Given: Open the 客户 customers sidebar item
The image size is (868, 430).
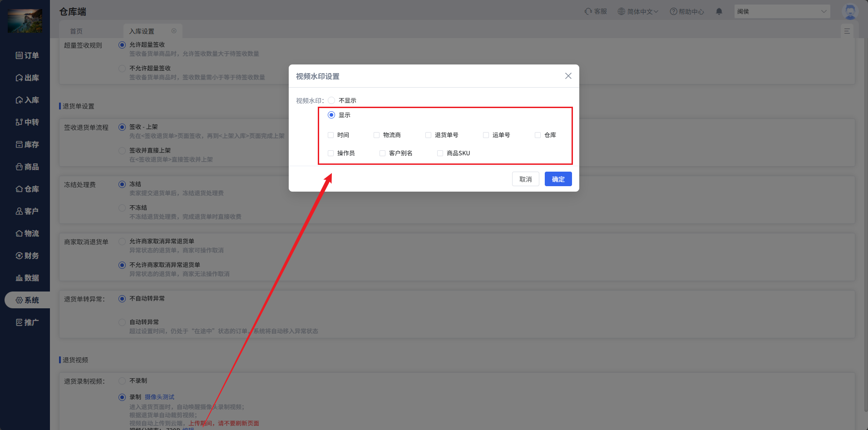Looking at the screenshot, I should coord(27,211).
